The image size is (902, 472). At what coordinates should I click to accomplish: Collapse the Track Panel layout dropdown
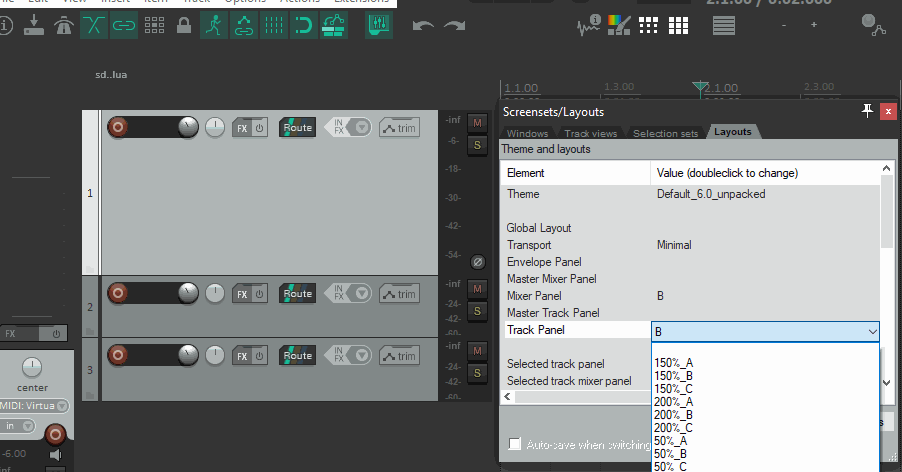click(873, 331)
